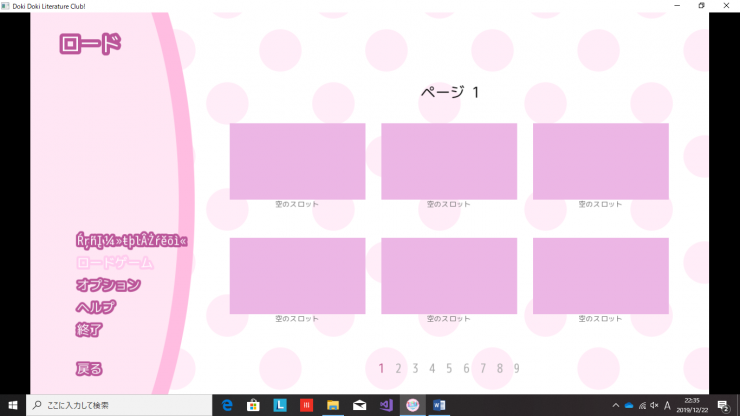This screenshot has height=416, width=740.
Task: Click the taskbar search box
Action: point(119,405)
